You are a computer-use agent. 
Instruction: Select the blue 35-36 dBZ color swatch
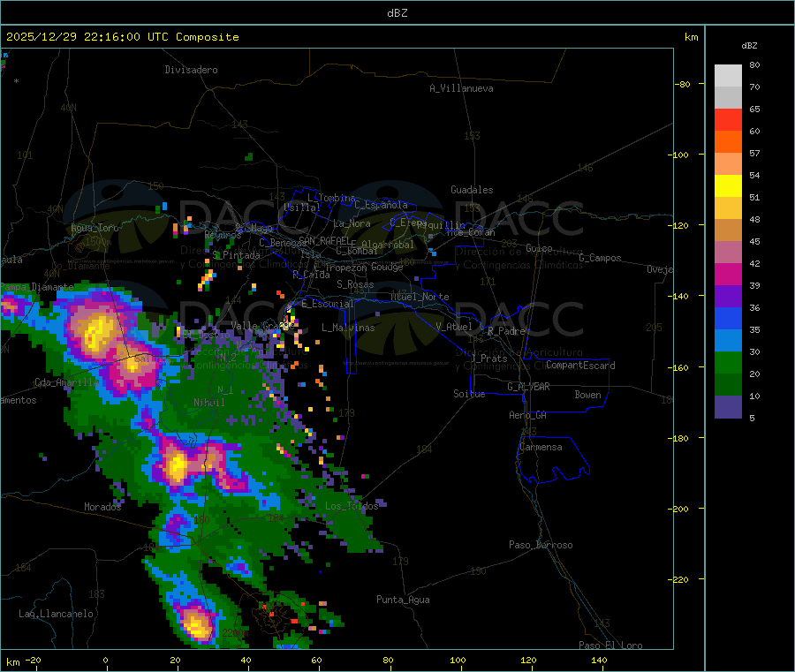728,318
